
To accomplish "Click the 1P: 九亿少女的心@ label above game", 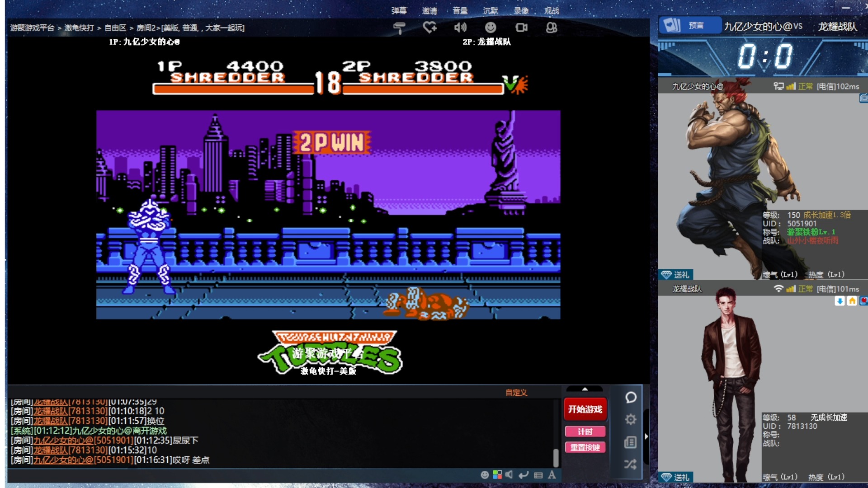I will pos(144,42).
